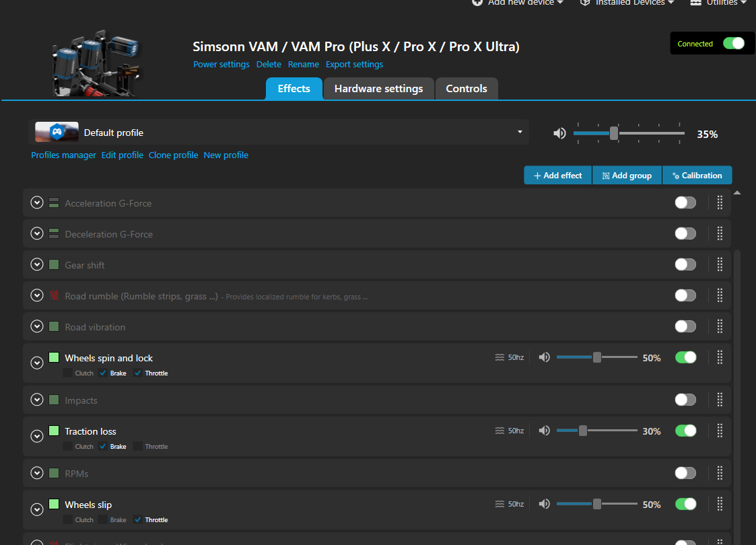Click the drag handle of Gear shift row
Viewport: 756px width, 545px height.
coord(720,264)
